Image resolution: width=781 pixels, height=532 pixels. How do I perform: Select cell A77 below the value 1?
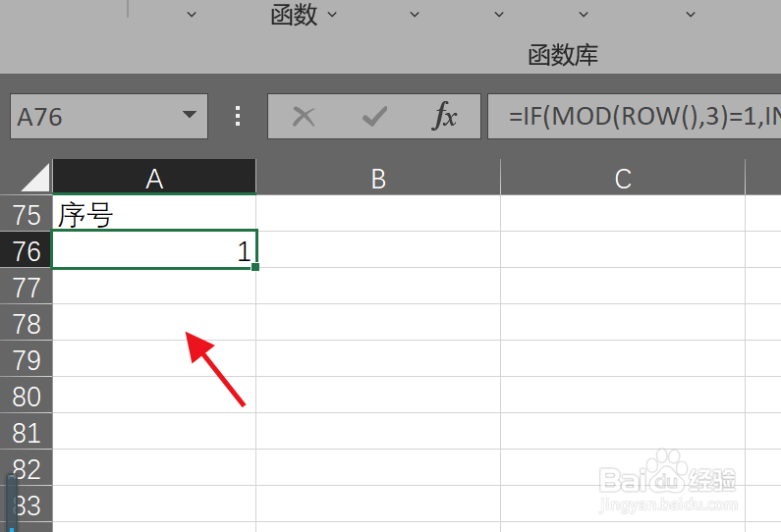[x=154, y=287]
